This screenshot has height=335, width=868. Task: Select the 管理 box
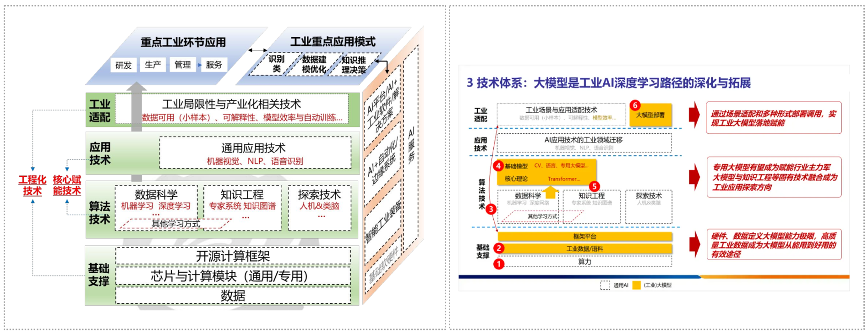coord(183,65)
